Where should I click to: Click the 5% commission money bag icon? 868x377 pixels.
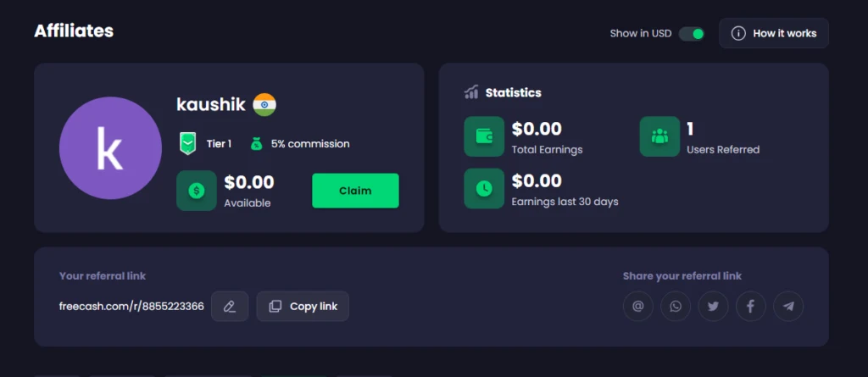click(x=256, y=144)
